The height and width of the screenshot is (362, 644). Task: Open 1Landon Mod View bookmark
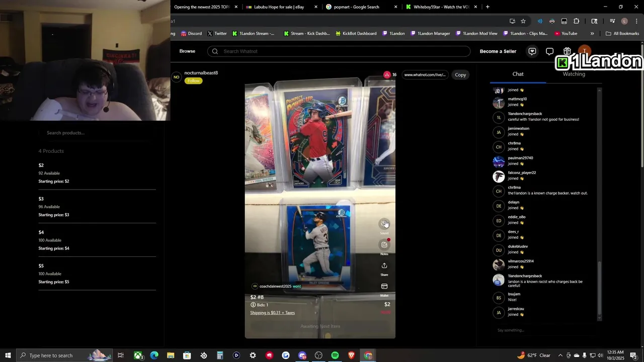476,34
